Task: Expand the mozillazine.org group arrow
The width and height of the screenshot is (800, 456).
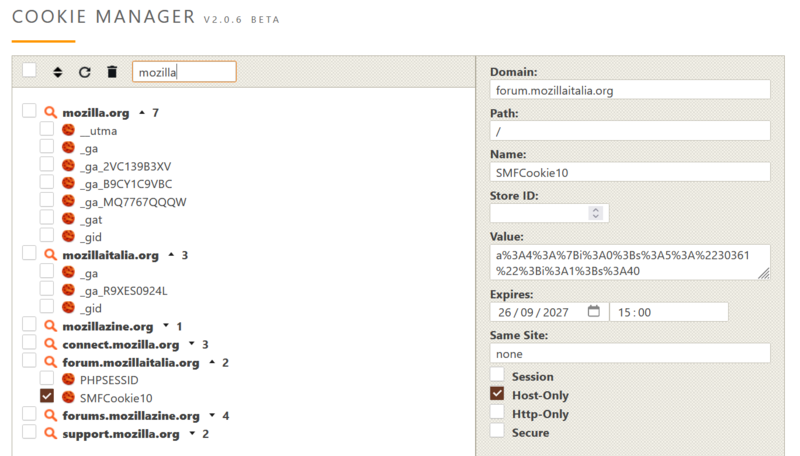Action: tap(166, 325)
